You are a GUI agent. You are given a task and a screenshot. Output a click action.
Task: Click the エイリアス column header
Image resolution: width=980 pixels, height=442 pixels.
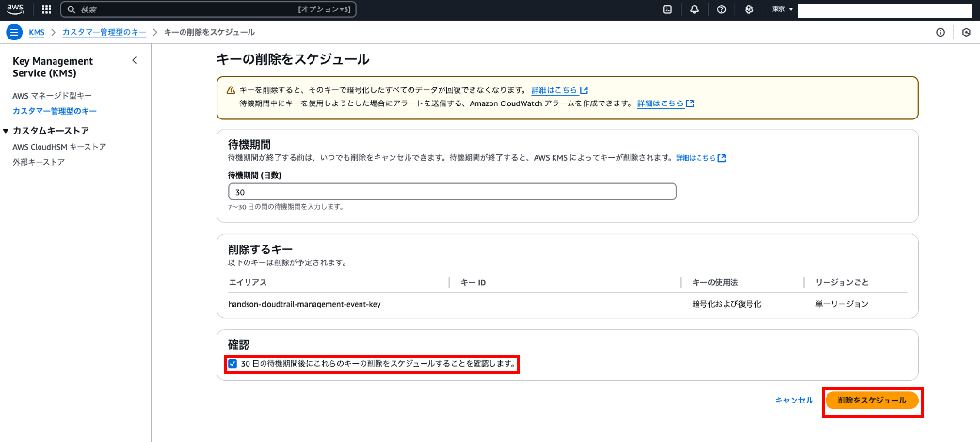point(248,283)
